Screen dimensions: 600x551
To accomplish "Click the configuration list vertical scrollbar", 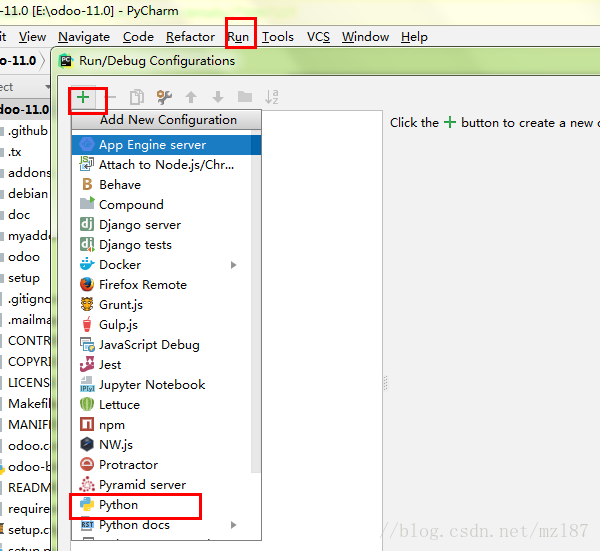I will coord(256,302).
